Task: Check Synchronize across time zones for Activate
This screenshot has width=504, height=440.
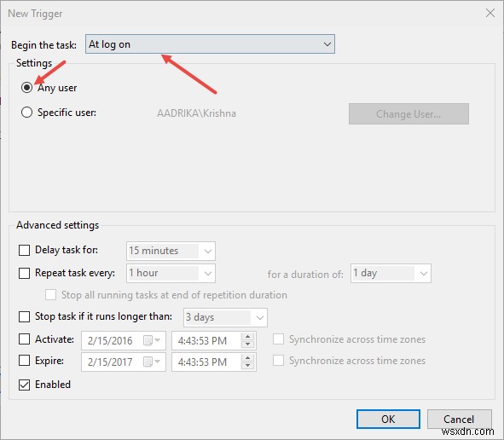Action: (278, 339)
